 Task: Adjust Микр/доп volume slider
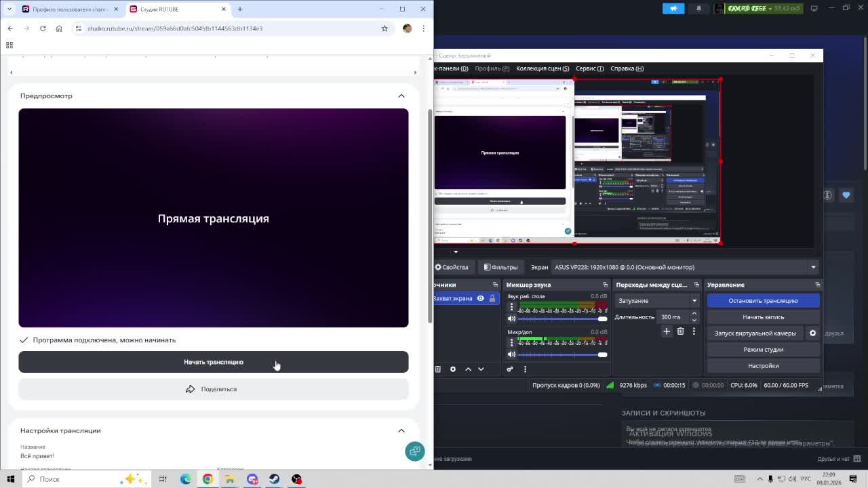[563, 354]
